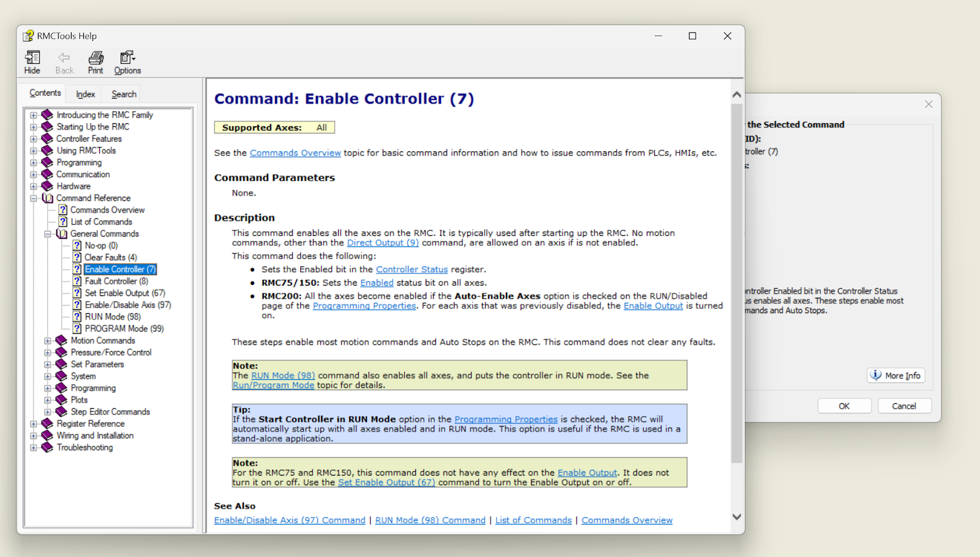The width and height of the screenshot is (980, 557).
Task: Click the No-op (0) topic icon
Action: click(x=77, y=246)
